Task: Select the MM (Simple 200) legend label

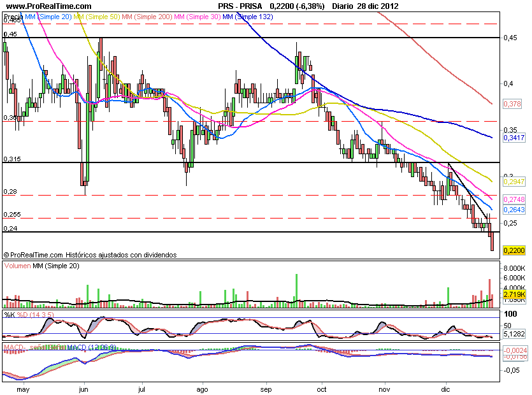Action: coord(147,17)
